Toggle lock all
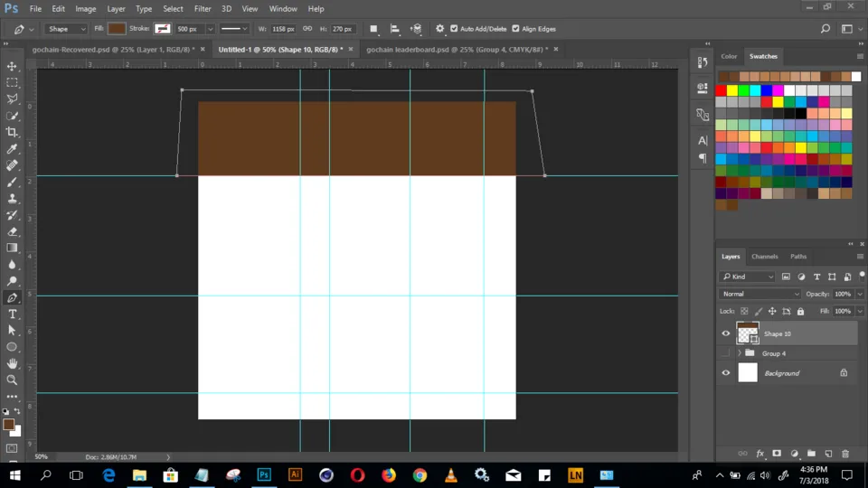 [800, 312]
